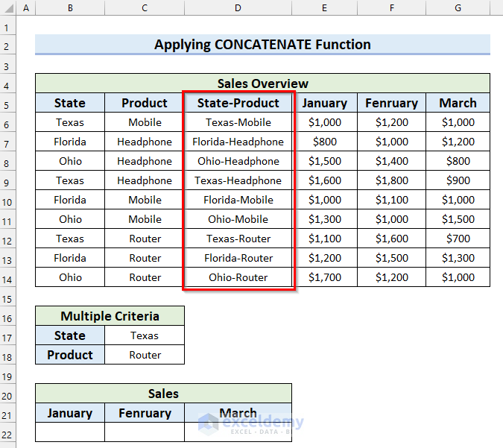Select the Multiple Criteria header cell

tap(110, 316)
